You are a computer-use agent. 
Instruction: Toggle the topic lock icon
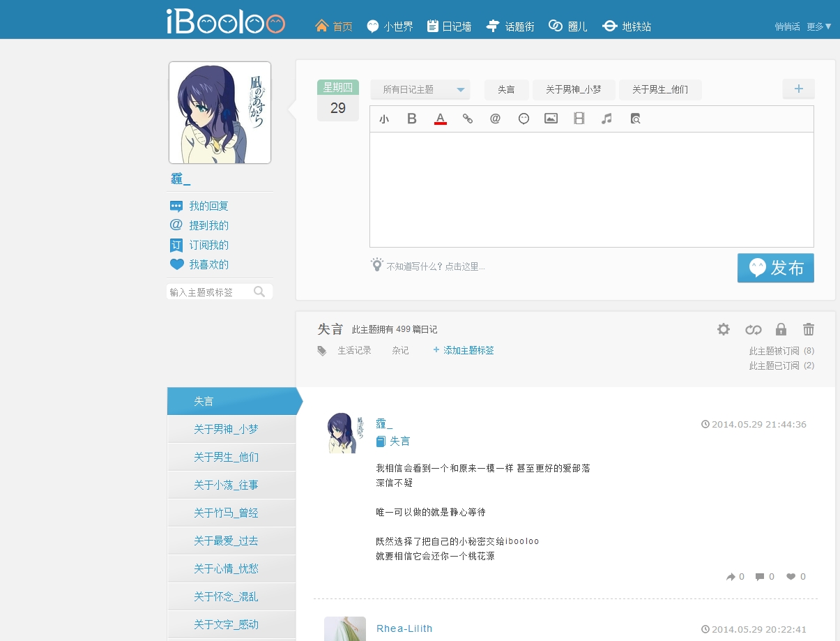click(x=781, y=329)
